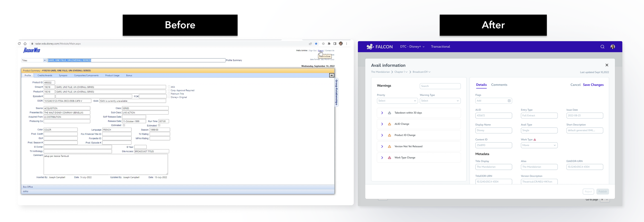Select the Details tab in Avail information
The height and width of the screenshot is (222, 644).
point(481,85)
